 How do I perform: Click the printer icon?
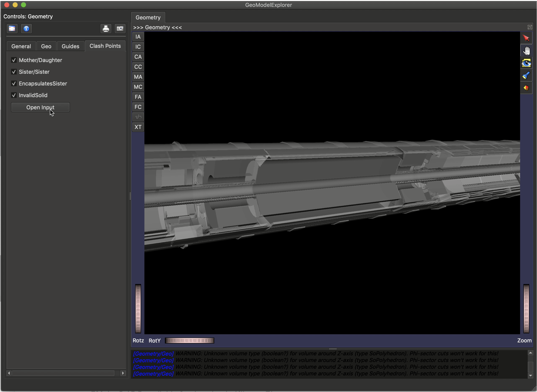[106, 29]
